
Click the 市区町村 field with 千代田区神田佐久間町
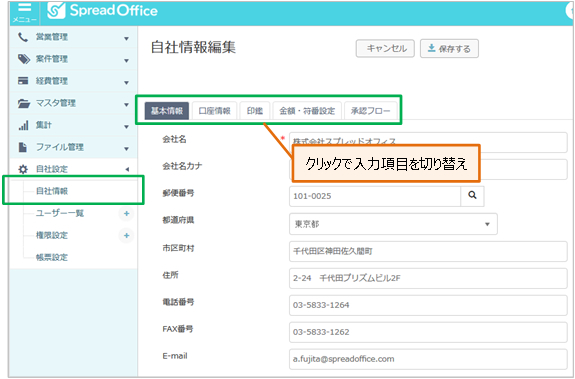point(428,251)
